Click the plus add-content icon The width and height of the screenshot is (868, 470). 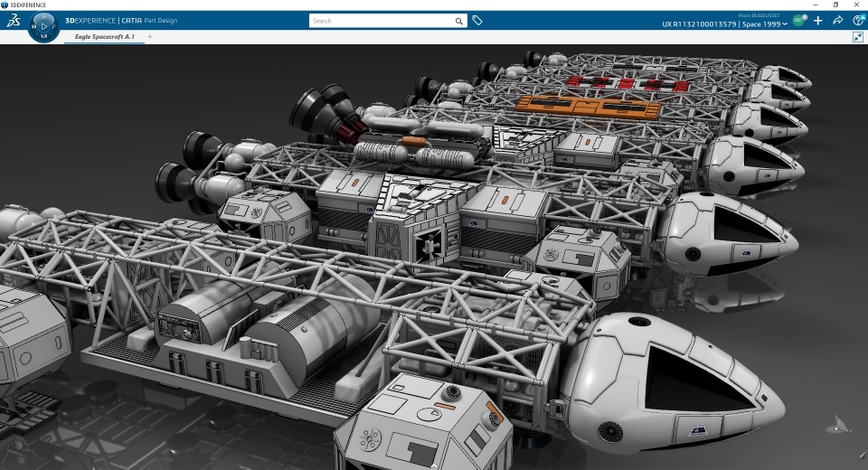817,21
